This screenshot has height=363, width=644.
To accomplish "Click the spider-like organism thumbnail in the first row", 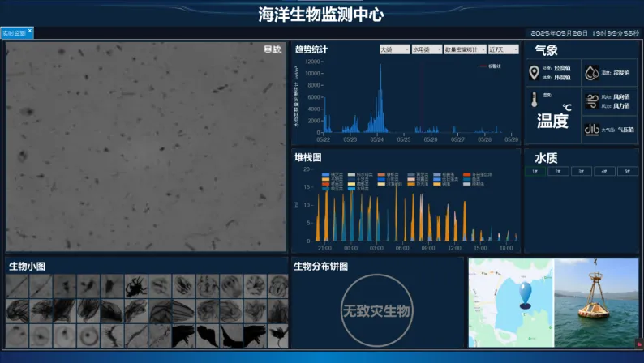I will pos(136,286).
